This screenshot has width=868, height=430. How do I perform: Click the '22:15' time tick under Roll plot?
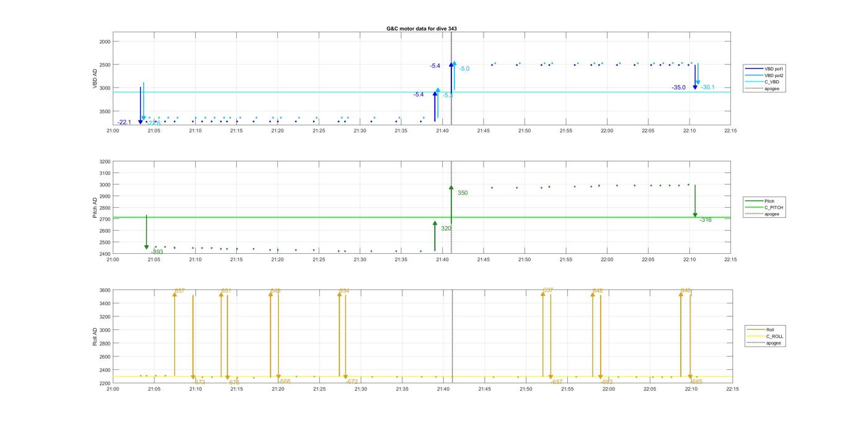pos(732,389)
